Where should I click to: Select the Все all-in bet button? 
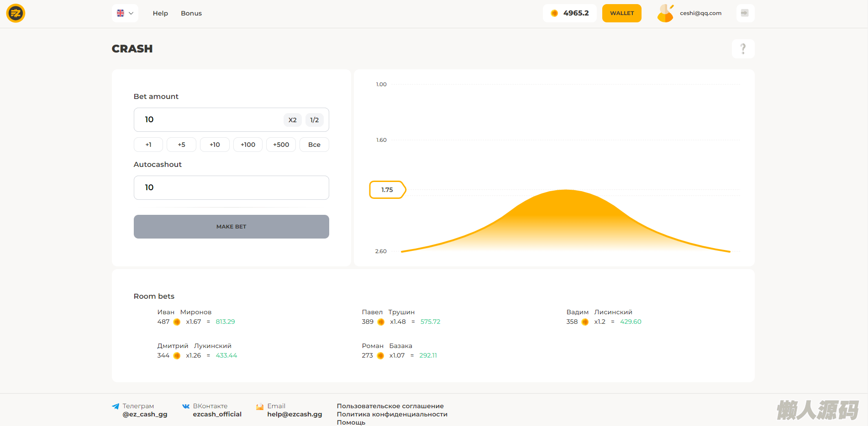(314, 145)
